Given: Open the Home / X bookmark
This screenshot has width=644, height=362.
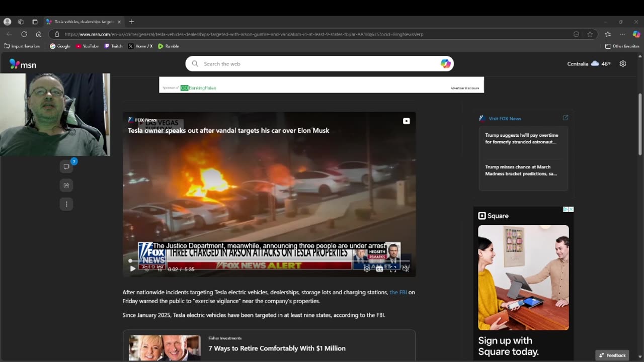Looking at the screenshot, I should (140, 46).
